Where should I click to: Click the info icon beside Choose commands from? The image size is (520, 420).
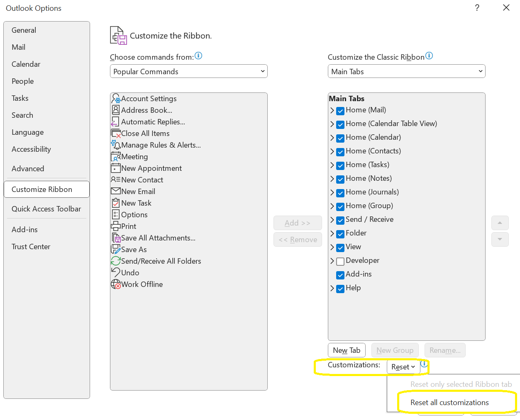(x=198, y=56)
